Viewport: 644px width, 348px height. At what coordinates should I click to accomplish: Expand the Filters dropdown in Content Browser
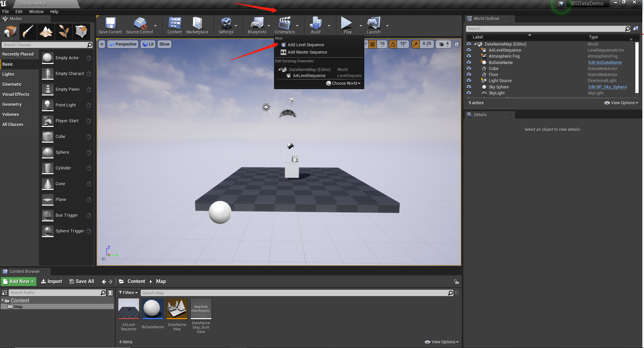[x=128, y=292]
